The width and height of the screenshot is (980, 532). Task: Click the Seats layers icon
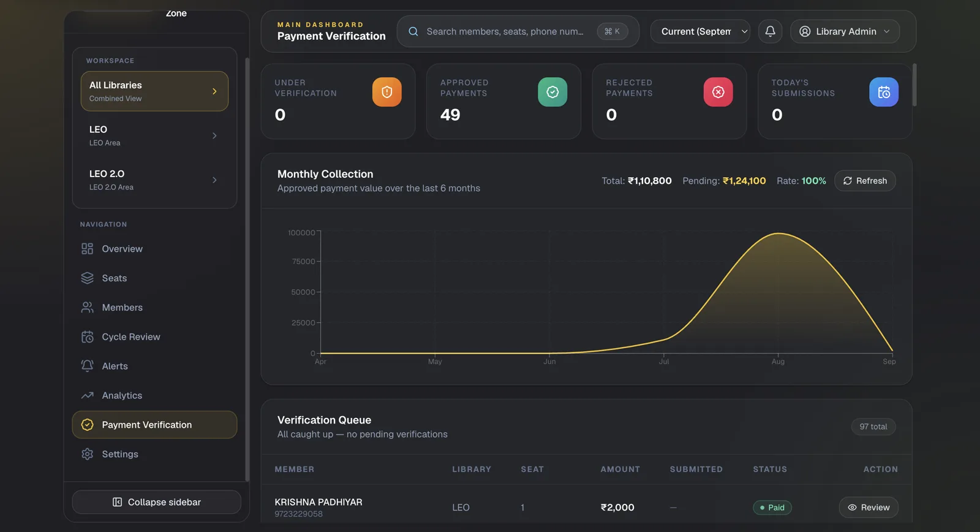coord(88,278)
